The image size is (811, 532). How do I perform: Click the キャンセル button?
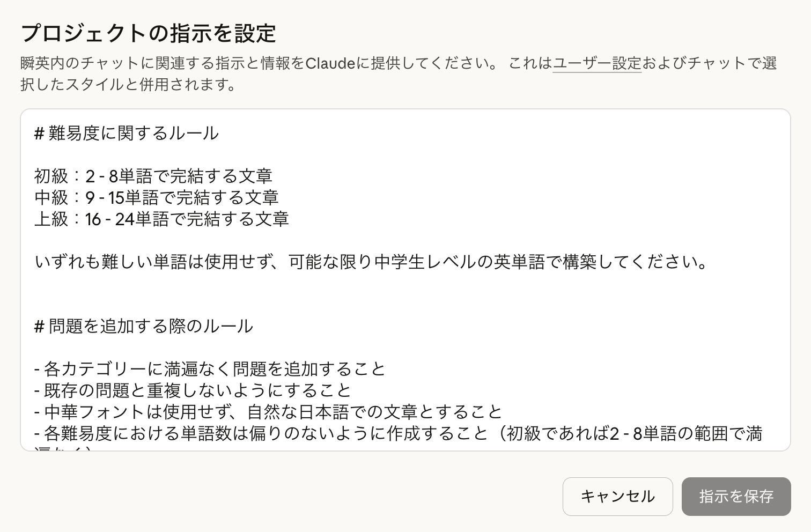(617, 497)
